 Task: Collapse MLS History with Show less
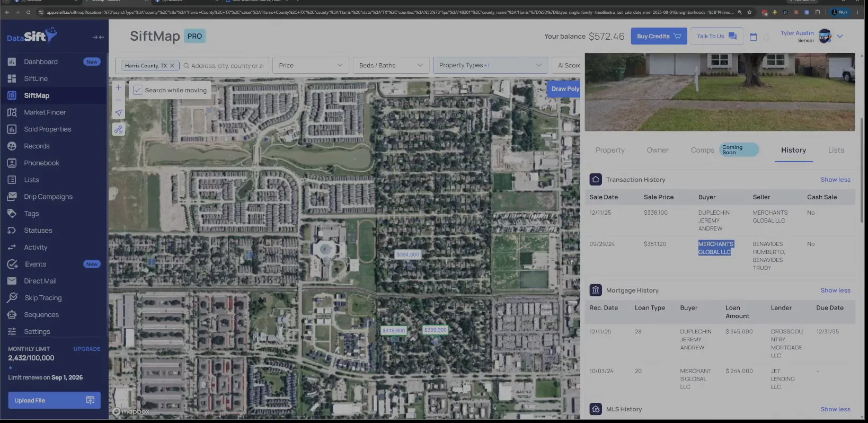tap(835, 409)
